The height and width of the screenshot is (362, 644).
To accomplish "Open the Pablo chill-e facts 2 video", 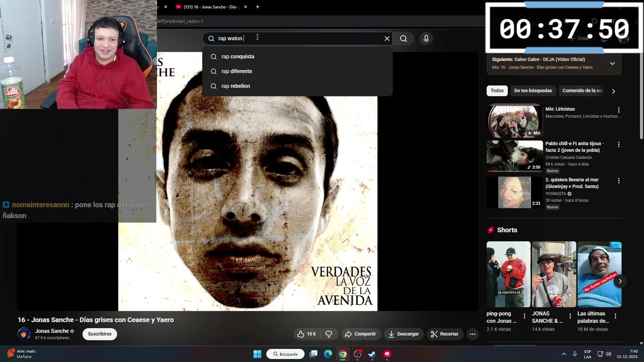I will [x=514, y=156].
